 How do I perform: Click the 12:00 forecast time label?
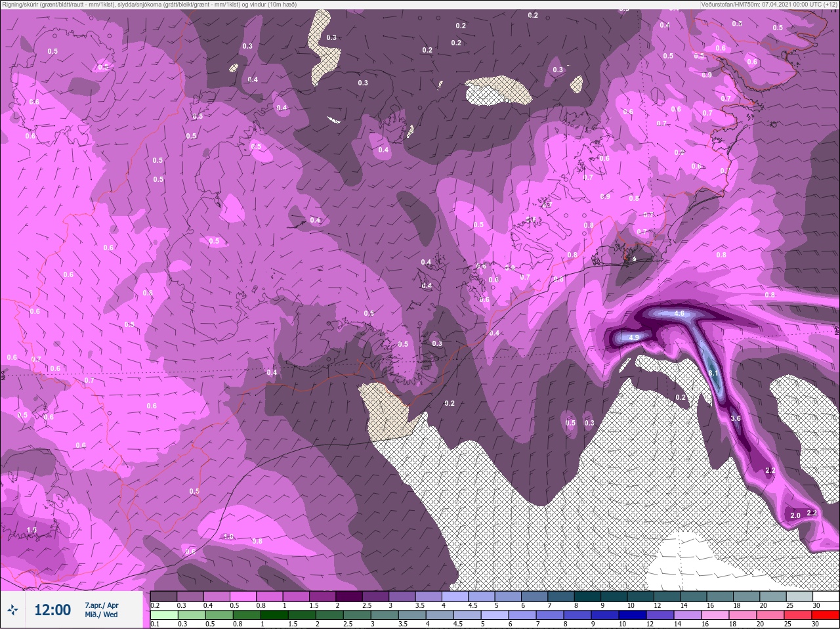[x=52, y=610]
